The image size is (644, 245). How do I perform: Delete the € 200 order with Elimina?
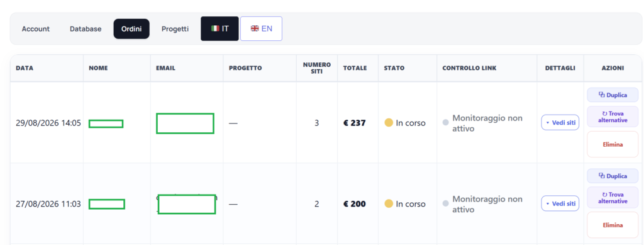(x=613, y=225)
